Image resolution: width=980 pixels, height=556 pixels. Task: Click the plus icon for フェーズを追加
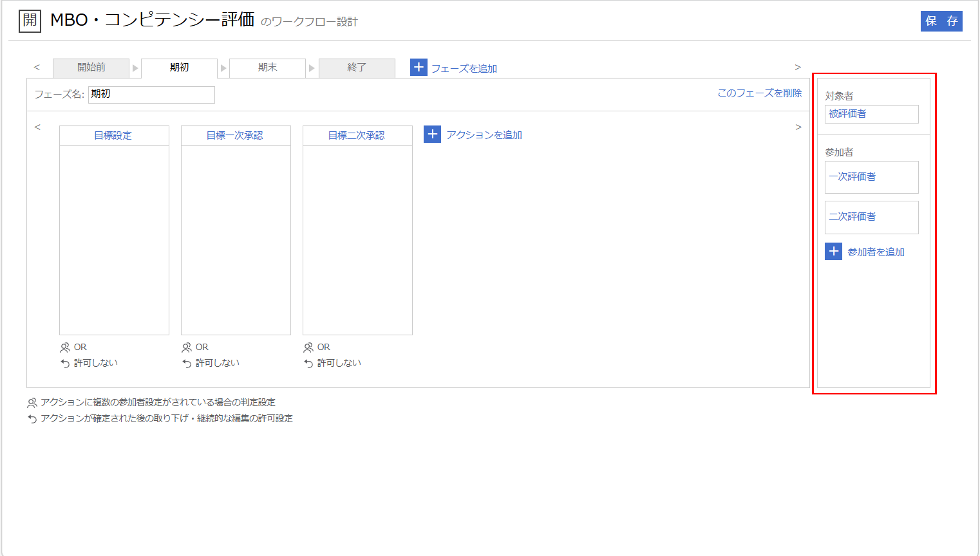418,67
